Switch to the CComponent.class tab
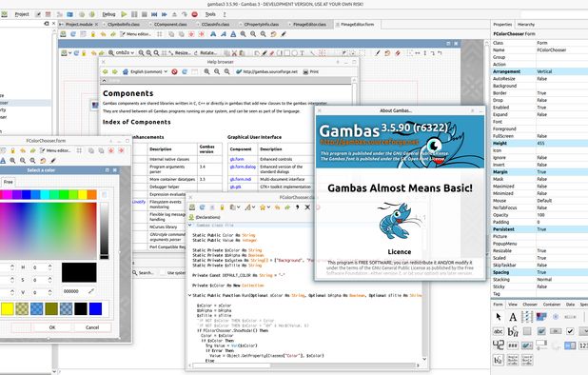Image resolution: width=588 pixels, height=375 pixels. click(x=170, y=25)
